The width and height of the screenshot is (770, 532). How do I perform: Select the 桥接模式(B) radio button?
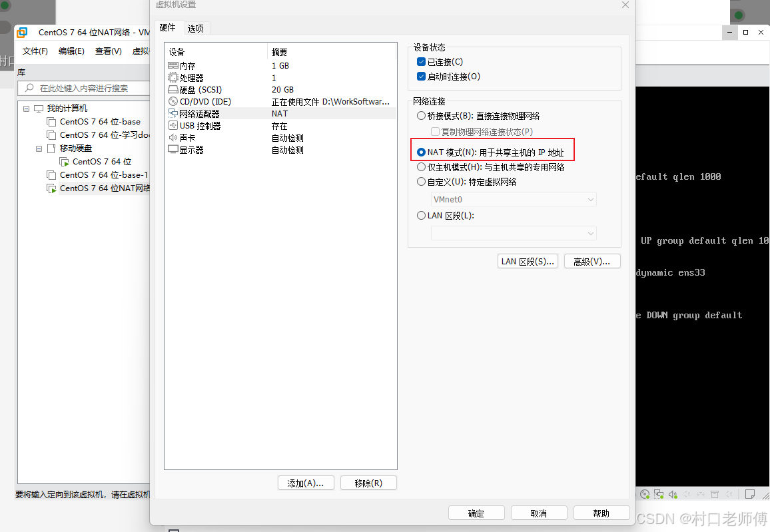[420, 115]
